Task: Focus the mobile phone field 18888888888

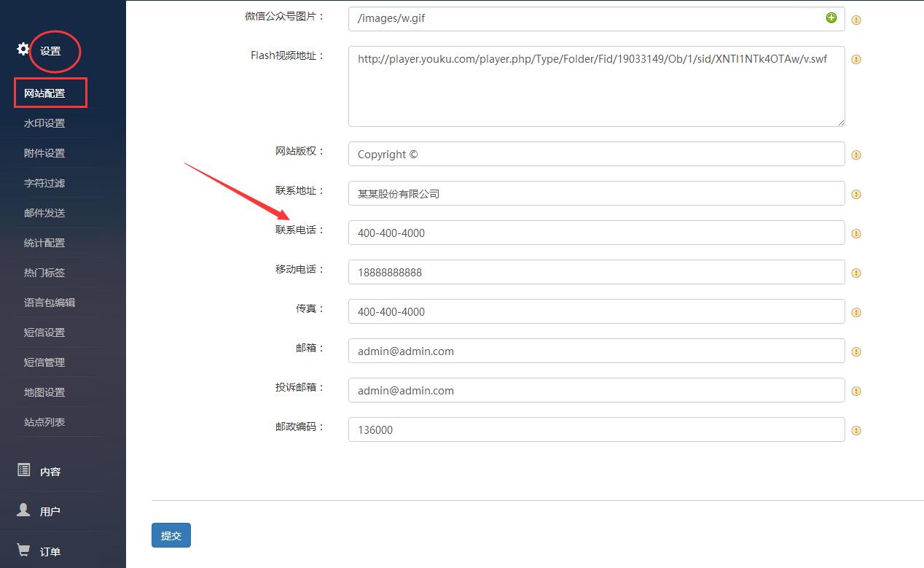Action: tap(596, 273)
